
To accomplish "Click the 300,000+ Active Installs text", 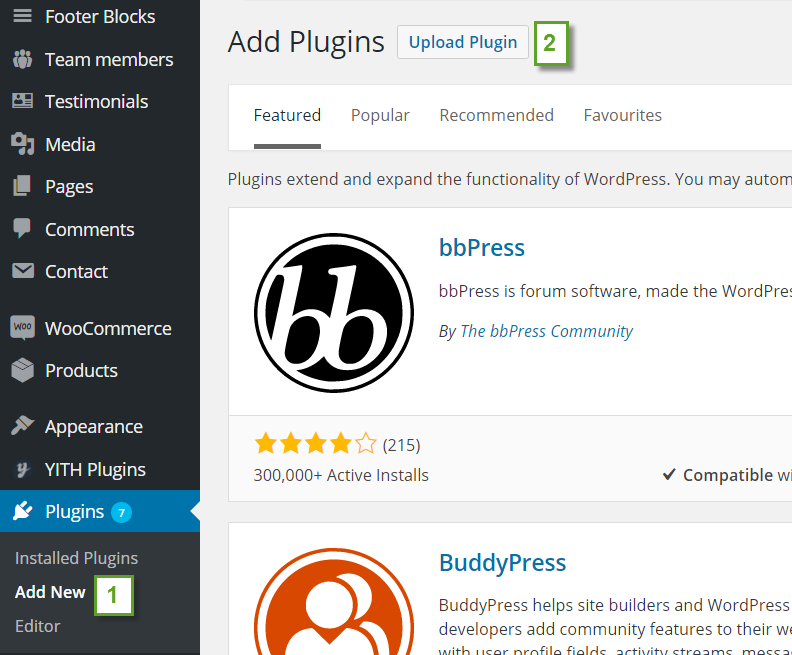I will point(341,475).
